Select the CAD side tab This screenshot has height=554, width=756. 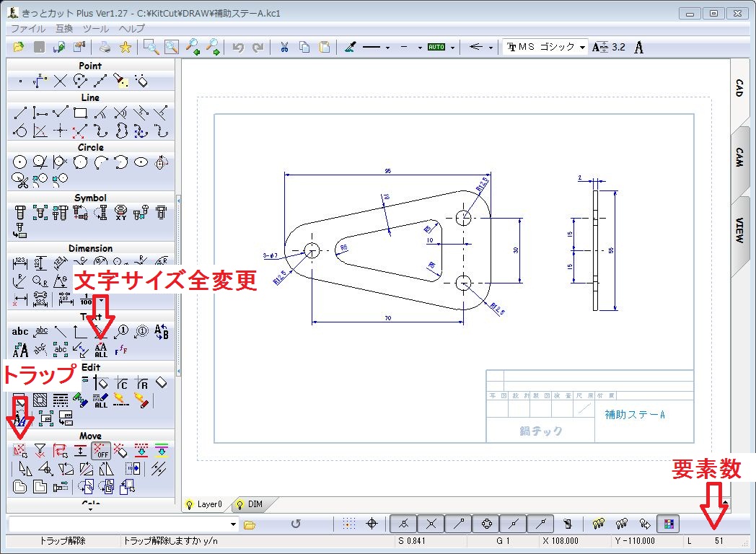pyautogui.click(x=739, y=88)
